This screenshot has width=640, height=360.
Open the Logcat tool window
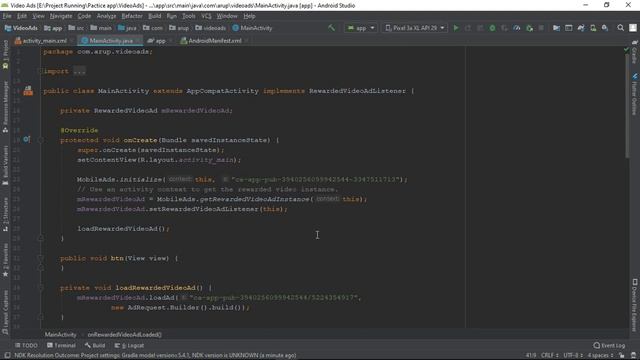click(x=129, y=345)
